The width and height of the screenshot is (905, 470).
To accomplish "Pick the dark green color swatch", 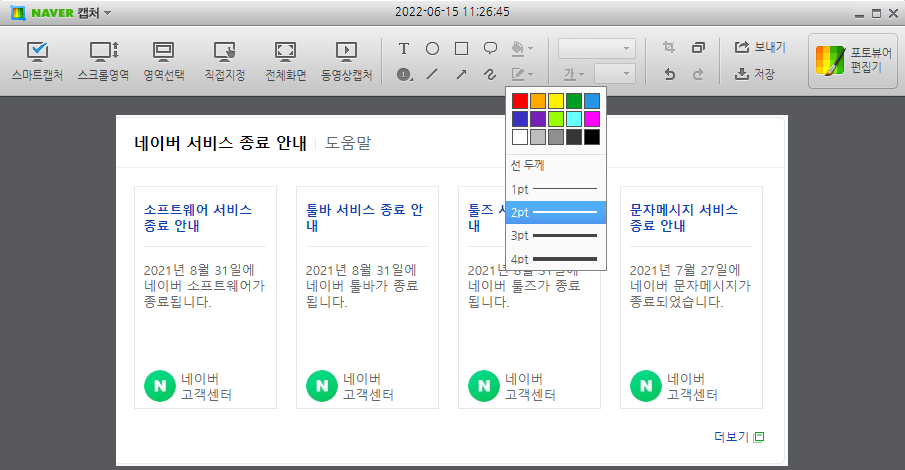I will click(x=574, y=101).
